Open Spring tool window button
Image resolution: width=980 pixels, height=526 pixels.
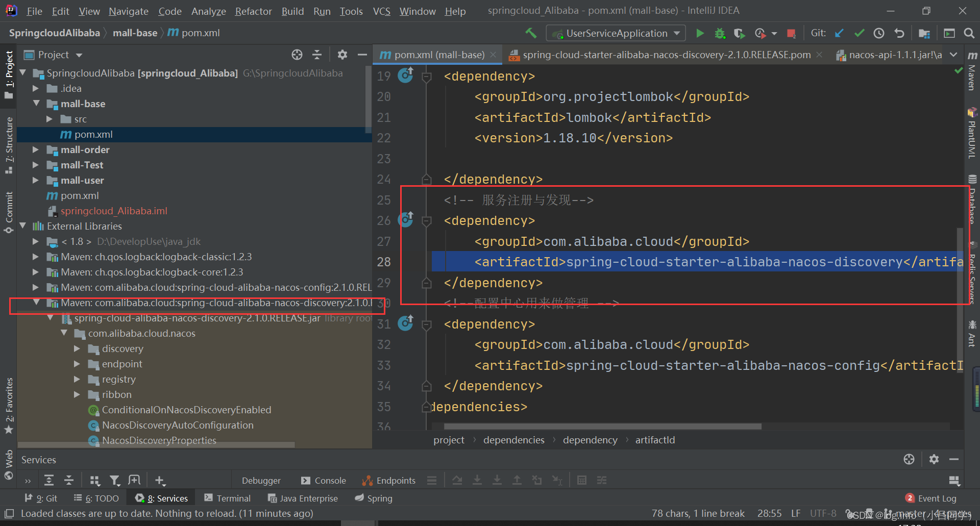[374, 498]
